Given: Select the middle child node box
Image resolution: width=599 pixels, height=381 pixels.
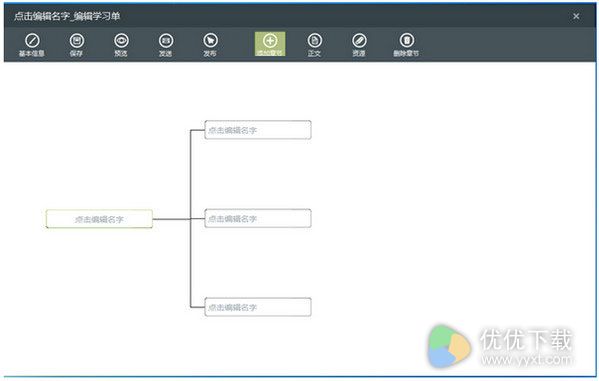Looking at the screenshot, I should click(x=258, y=219).
